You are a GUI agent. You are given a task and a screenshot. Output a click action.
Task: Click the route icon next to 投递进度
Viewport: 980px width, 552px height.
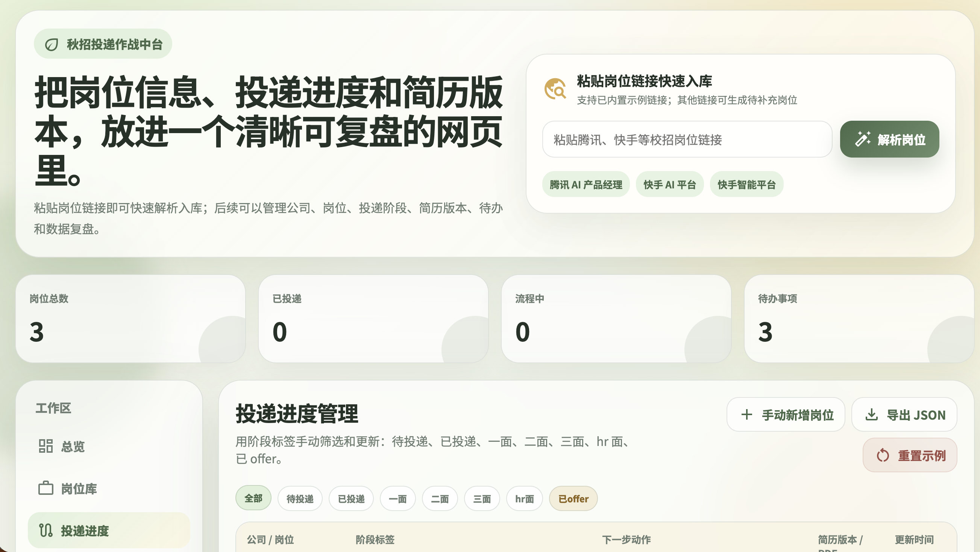point(46,530)
